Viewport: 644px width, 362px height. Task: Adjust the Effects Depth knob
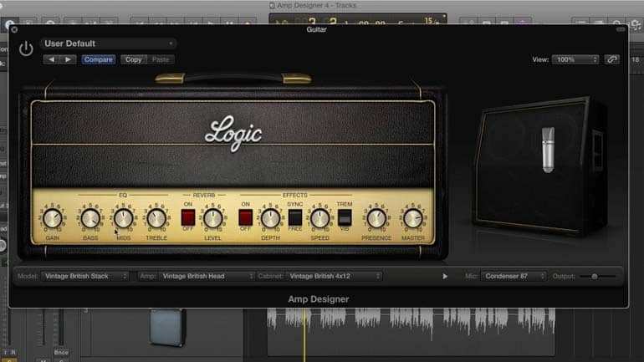coord(270,218)
